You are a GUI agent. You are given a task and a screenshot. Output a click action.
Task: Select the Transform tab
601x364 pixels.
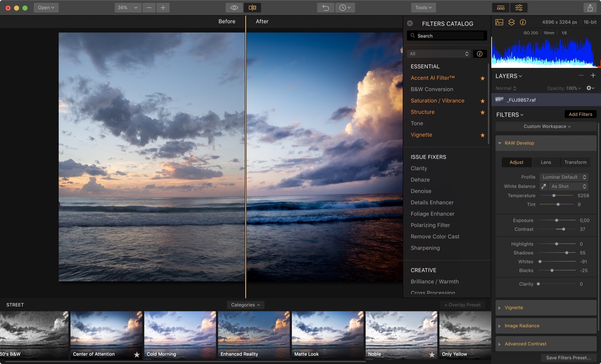click(575, 162)
